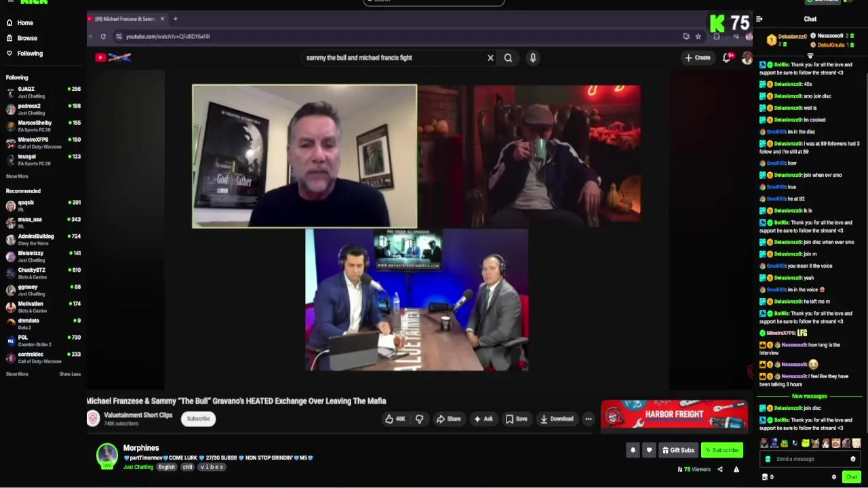Image resolution: width=868 pixels, height=488 pixels.
Task: Open musa_usa recommended channel
Action: click(43, 222)
